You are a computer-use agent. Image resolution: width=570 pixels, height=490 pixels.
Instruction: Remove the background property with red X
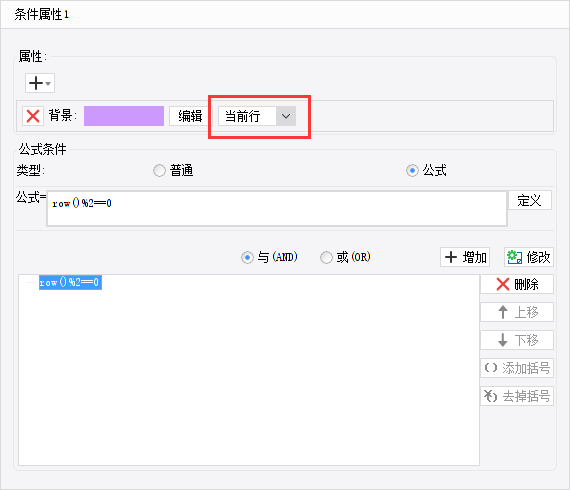tap(33, 116)
